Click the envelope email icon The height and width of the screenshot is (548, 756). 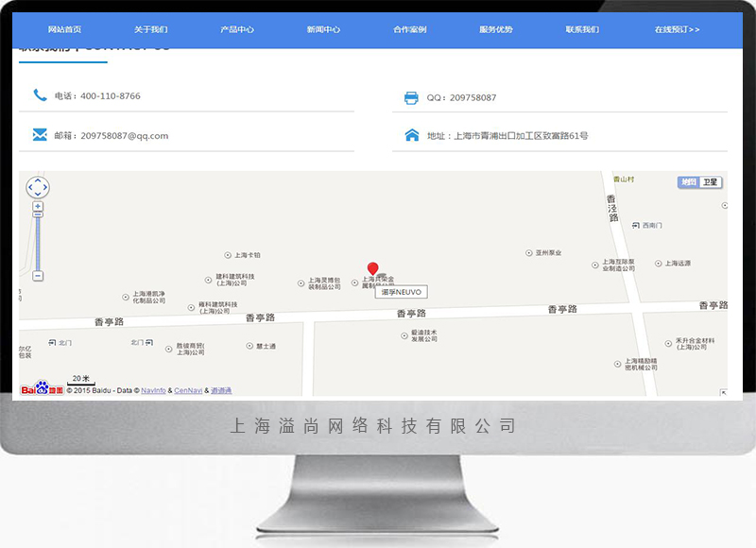point(40,135)
